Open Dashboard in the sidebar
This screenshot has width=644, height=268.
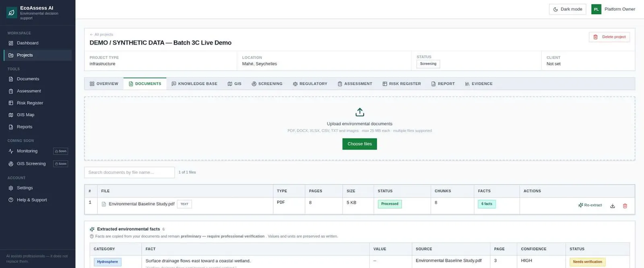(37, 43)
